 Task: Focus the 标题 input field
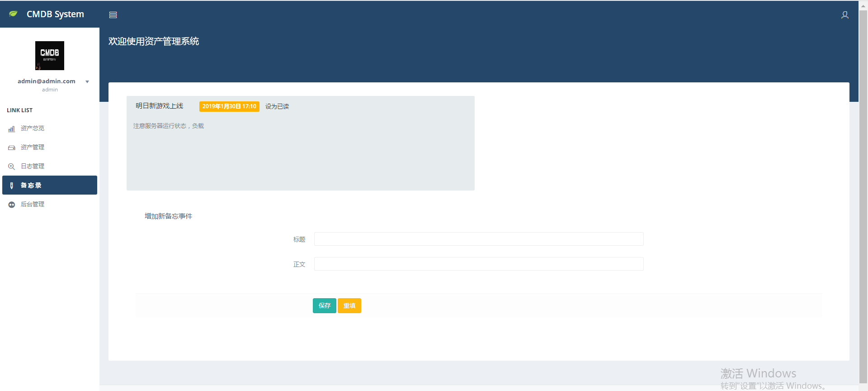[479, 239]
